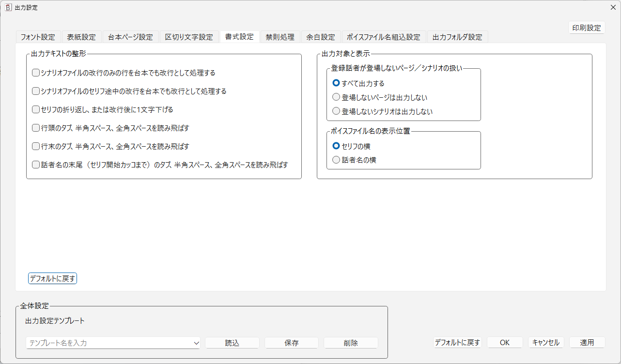Open the 余白設定 tab
This screenshot has height=364, width=621.
(320, 36)
